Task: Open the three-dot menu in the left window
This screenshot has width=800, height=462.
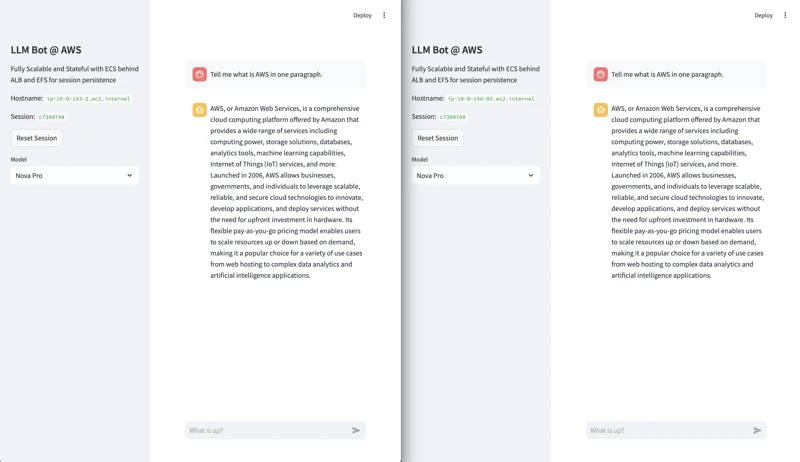Action: 384,15
